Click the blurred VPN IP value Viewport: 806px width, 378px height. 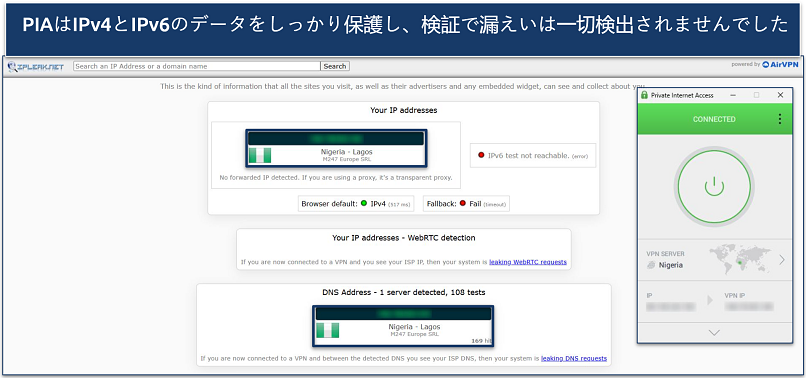pyautogui.click(x=748, y=307)
